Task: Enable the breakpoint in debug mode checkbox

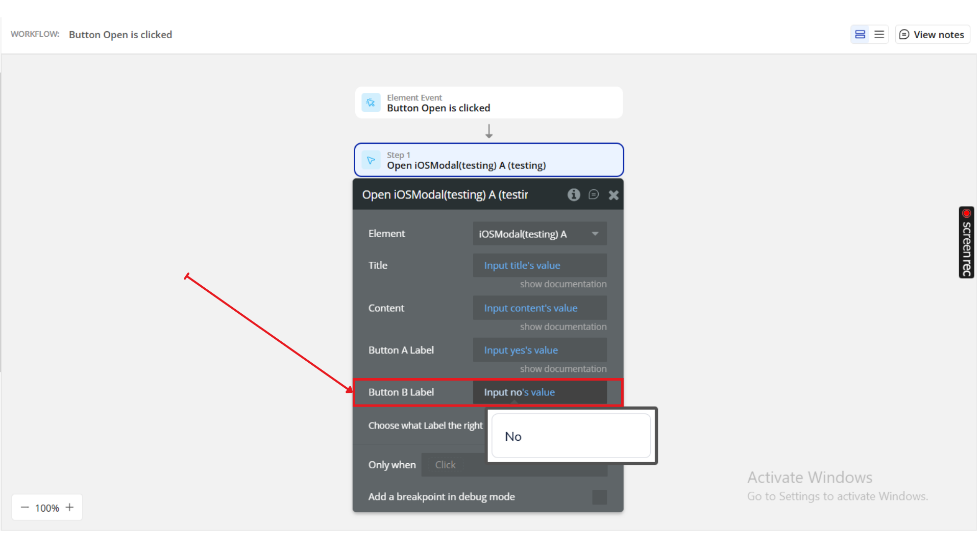Action: coord(599,497)
